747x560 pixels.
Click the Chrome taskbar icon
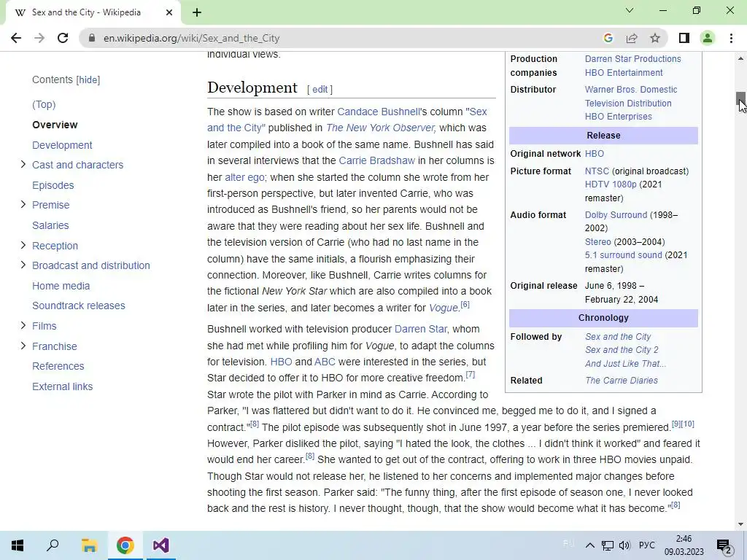[x=125, y=545]
